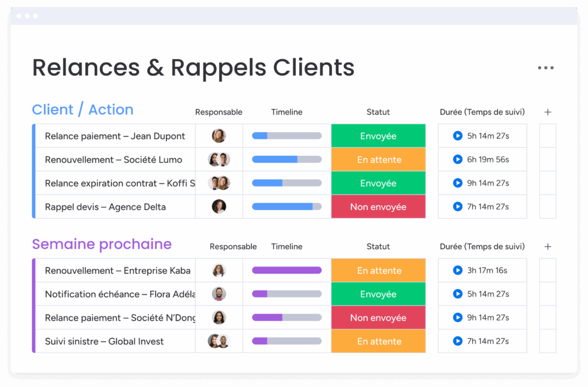
Task: Open item Relance expiration contrat – Koffi
Action: [x=120, y=183]
